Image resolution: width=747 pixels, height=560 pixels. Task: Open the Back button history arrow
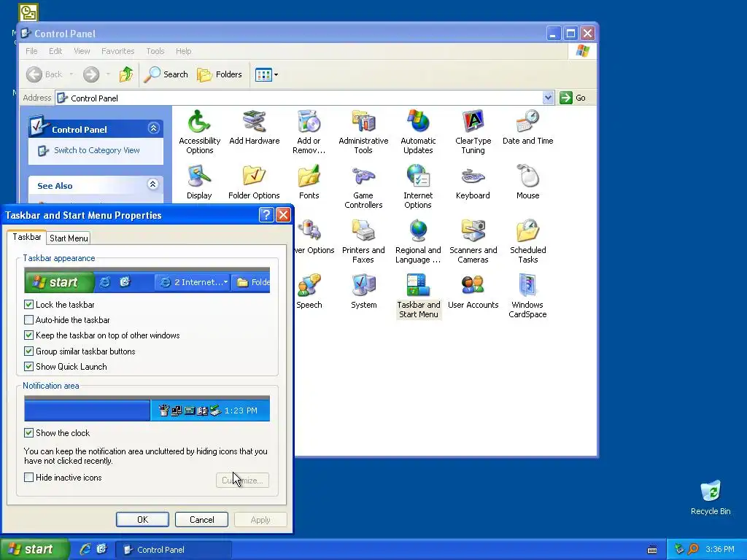(71, 74)
